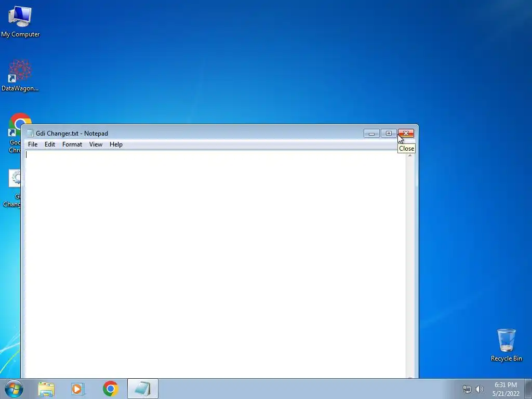This screenshot has height=399, width=532.
Task: Open the Format menu in Notepad
Action: [x=72, y=144]
